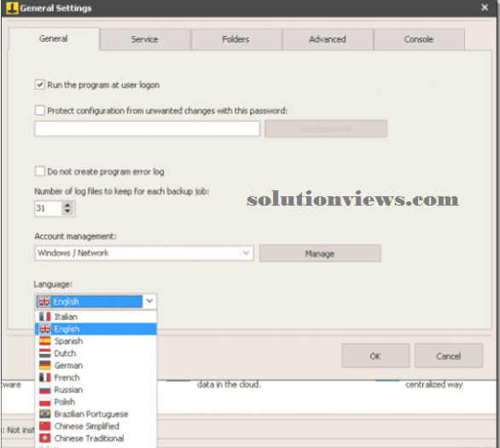Open Account management Windows / Network dropdown
Screen dimensions: 500x448
click(144, 253)
